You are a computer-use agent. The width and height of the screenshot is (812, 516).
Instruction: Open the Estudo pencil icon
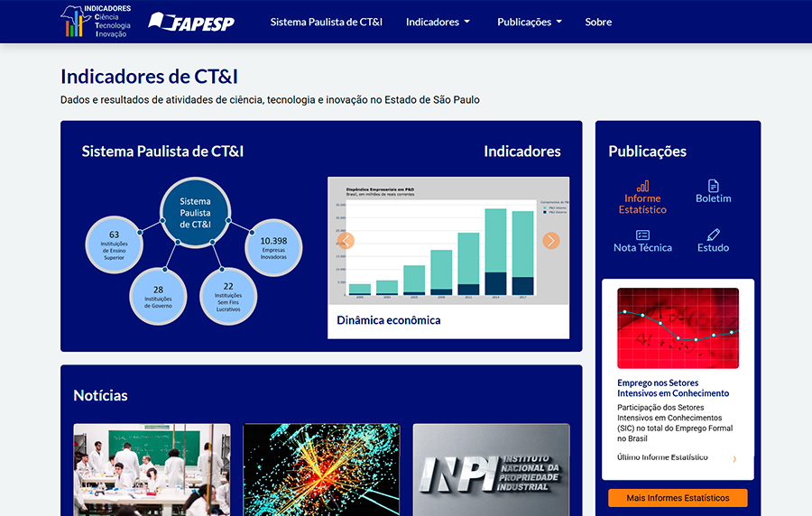point(713,235)
